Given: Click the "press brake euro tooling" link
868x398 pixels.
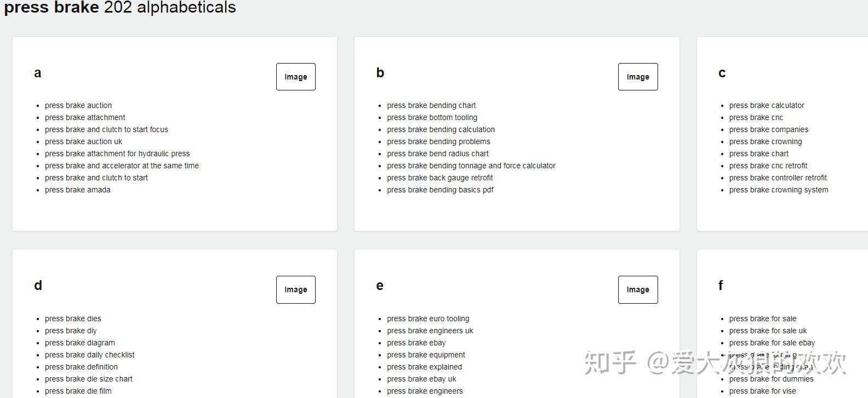Looking at the screenshot, I should point(428,319).
